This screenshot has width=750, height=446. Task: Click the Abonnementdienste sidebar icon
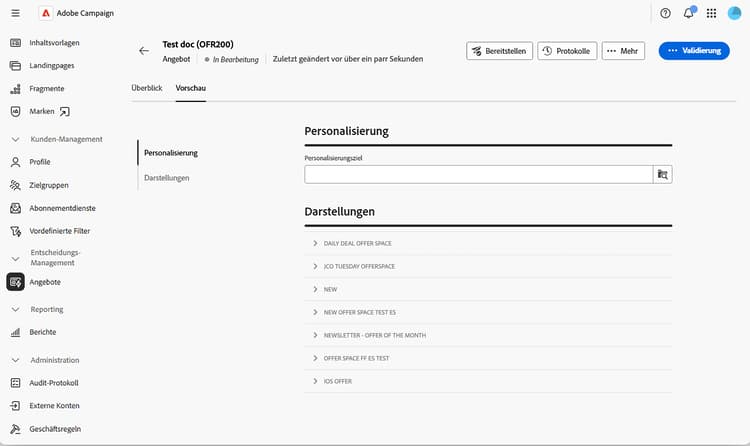[x=15, y=208]
